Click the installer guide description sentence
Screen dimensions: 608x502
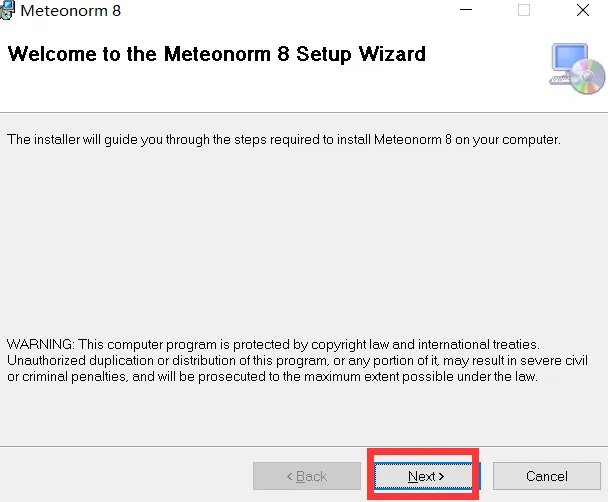[x=284, y=140]
